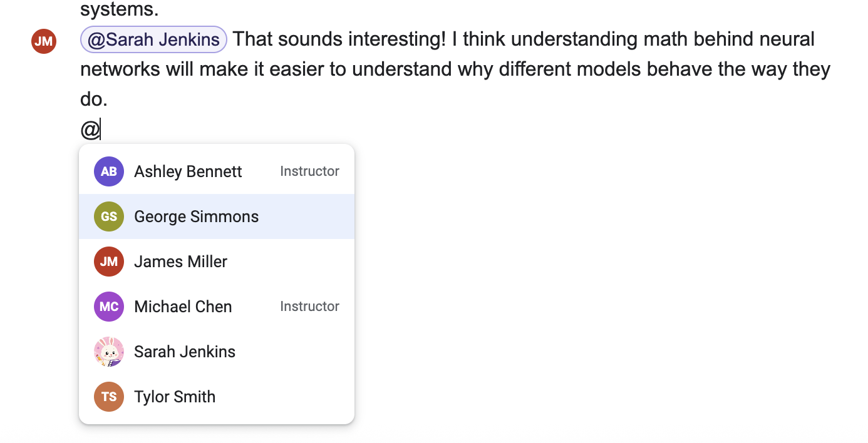This screenshot has height=443, width=868.
Task: Click the Instructor label beside Ashley Bennett
Action: click(309, 171)
